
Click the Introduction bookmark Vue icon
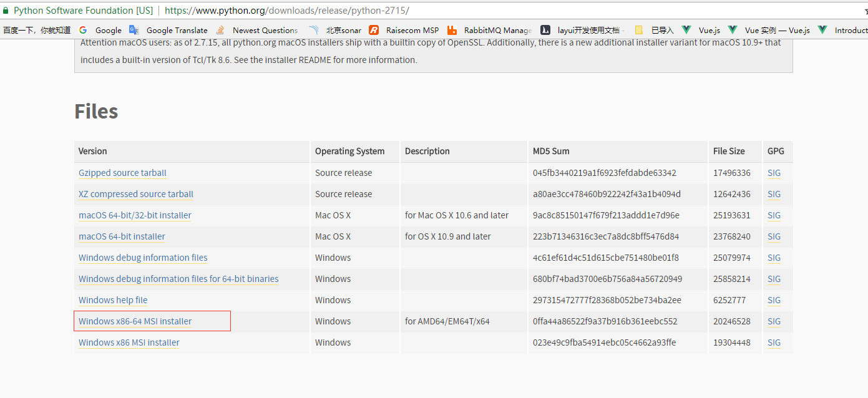tap(822, 30)
